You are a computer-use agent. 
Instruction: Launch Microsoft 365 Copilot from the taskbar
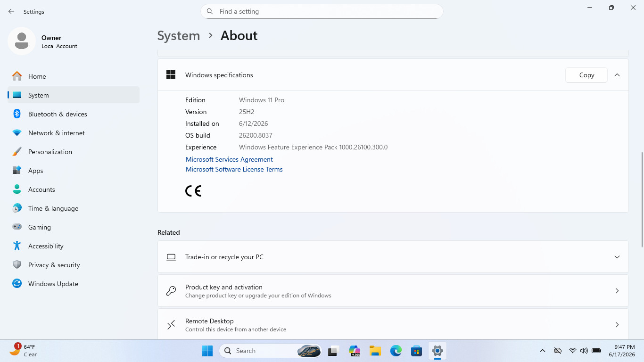355,351
